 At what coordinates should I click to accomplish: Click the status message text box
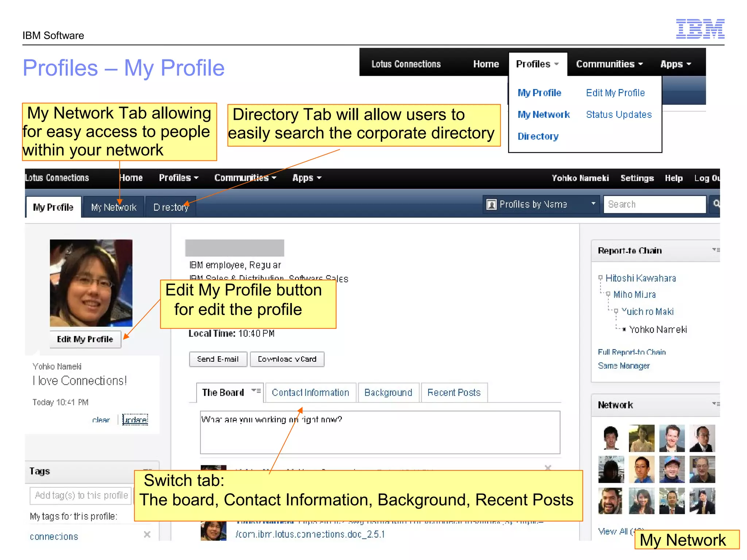[380, 432]
